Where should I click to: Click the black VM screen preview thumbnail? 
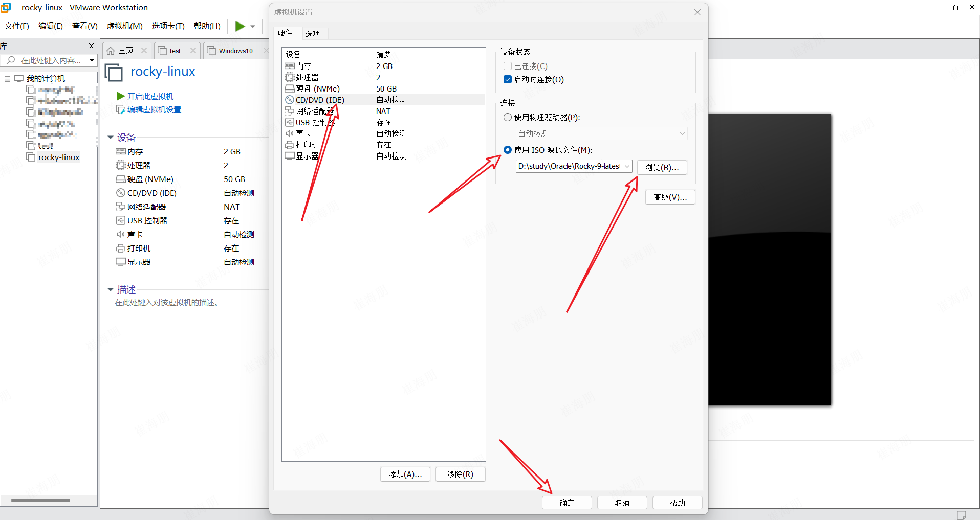point(770,259)
